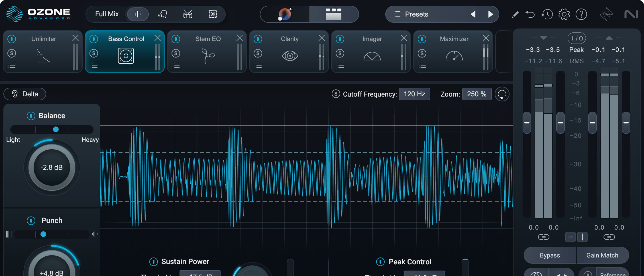Image resolution: width=644 pixels, height=276 pixels.
Task: Click the Gain Match button
Action: [x=603, y=255]
